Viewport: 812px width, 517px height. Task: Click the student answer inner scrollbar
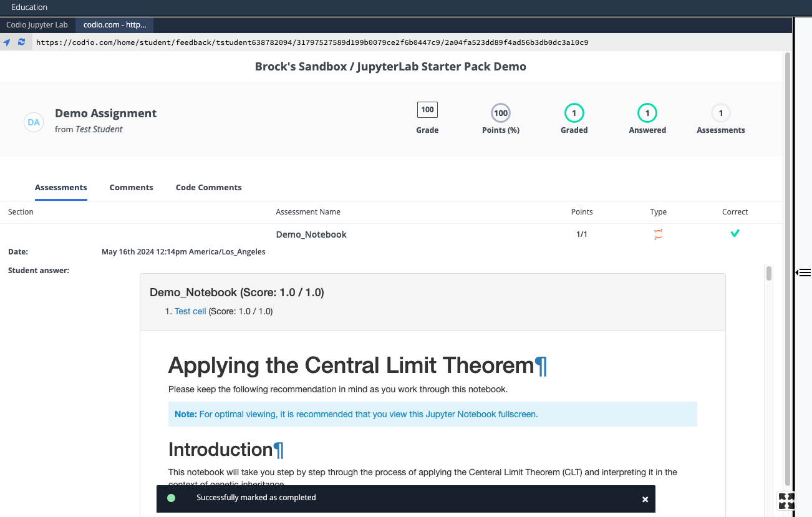coord(769,273)
